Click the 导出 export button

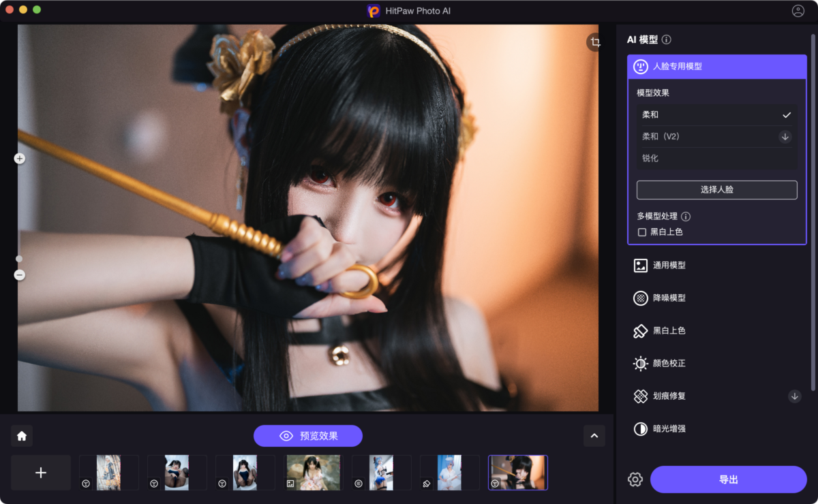click(729, 479)
